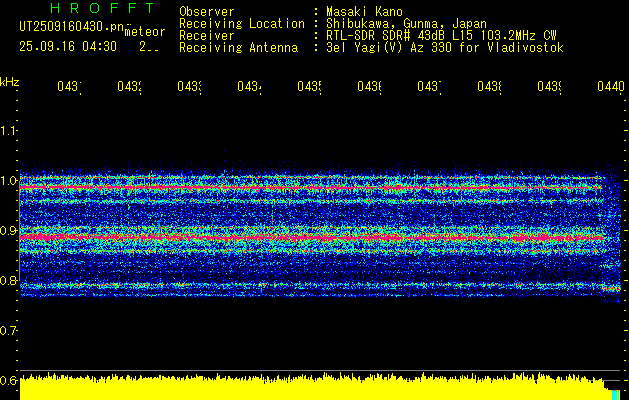This screenshot has width=629, height=400.
Task: Click the first time marker on the time axis
Action: [x=69, y=88]
